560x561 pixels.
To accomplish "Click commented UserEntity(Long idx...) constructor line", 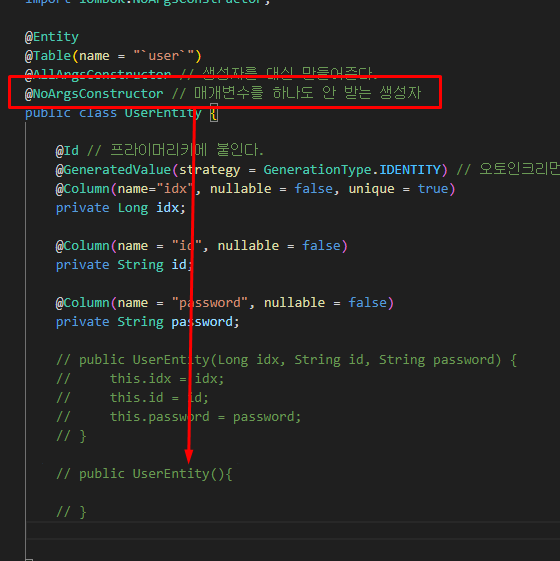I will (x=287, y=360).
